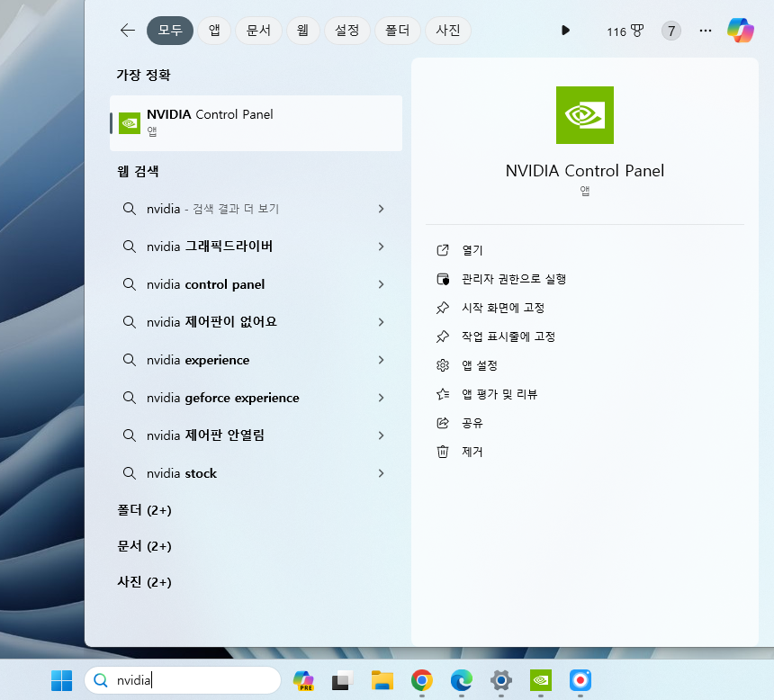Click 열기 to open the app
The height and width of the screenshot is (700, 774).
click(x=472, y=250)
